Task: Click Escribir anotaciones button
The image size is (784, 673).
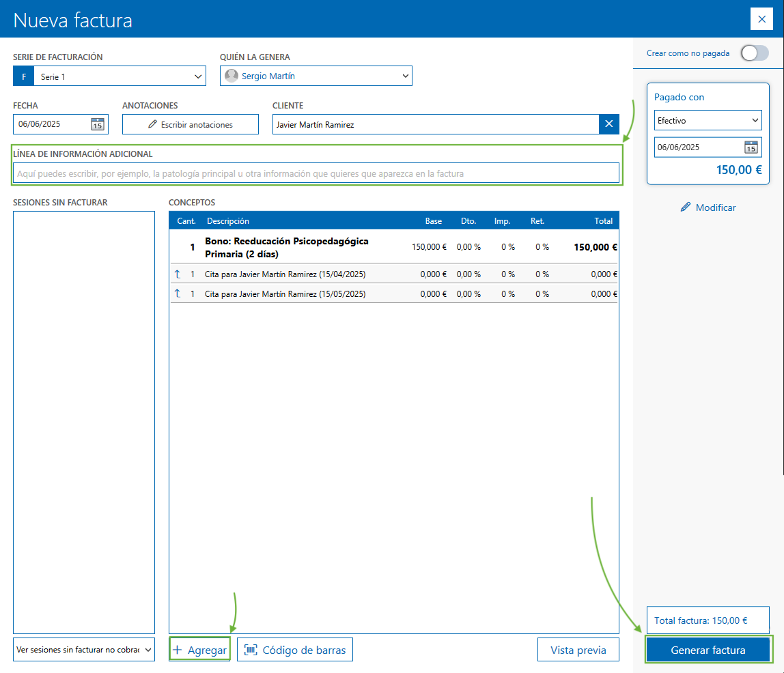Action: click(x=191, y=125)
